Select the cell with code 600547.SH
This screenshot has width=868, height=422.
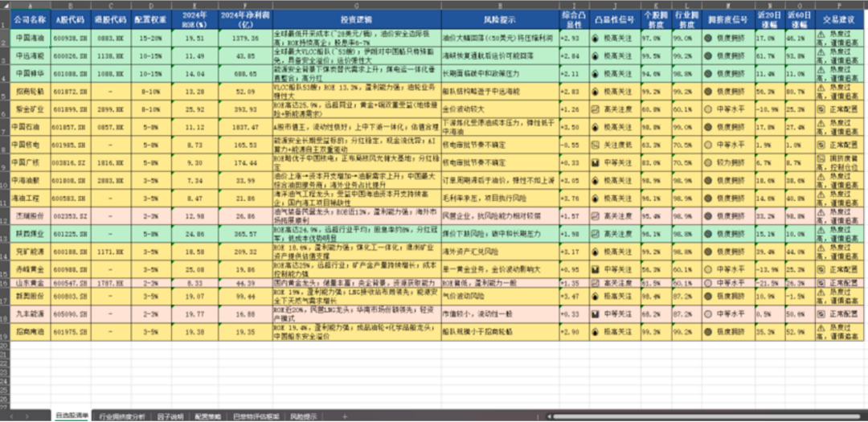70,283
